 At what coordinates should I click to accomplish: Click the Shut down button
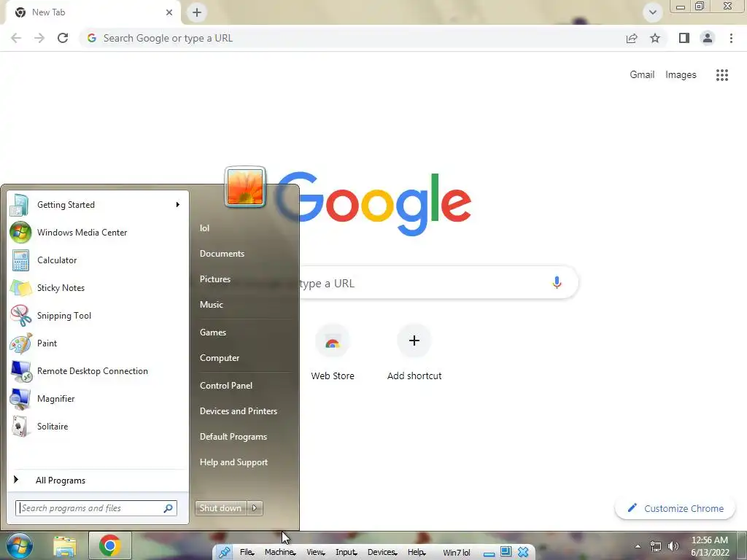(x=220, y=508)
